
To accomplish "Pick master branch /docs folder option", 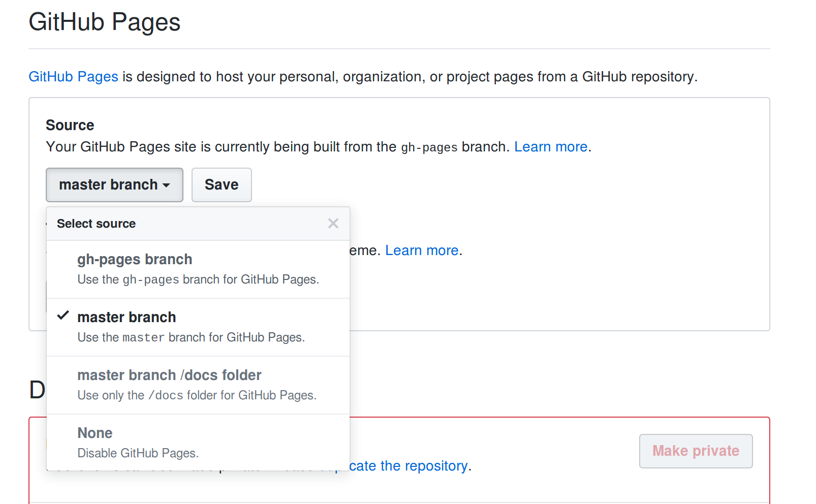I will tap(198, 385).
